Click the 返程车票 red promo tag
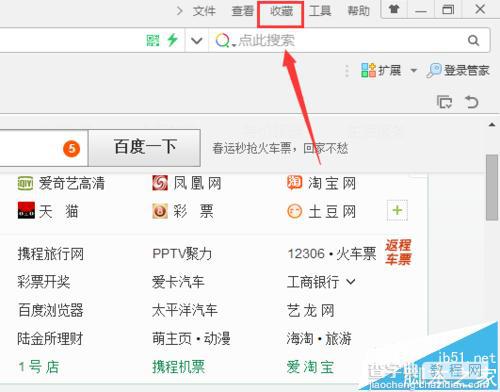The image size is (500, 392). pyautogui.click(x=398, y=252)
